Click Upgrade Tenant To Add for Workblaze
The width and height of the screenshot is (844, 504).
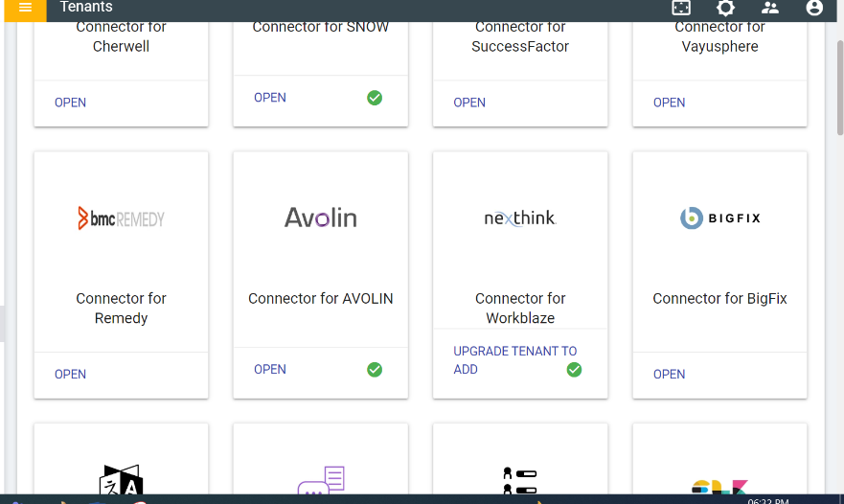(x=514, y=360)
